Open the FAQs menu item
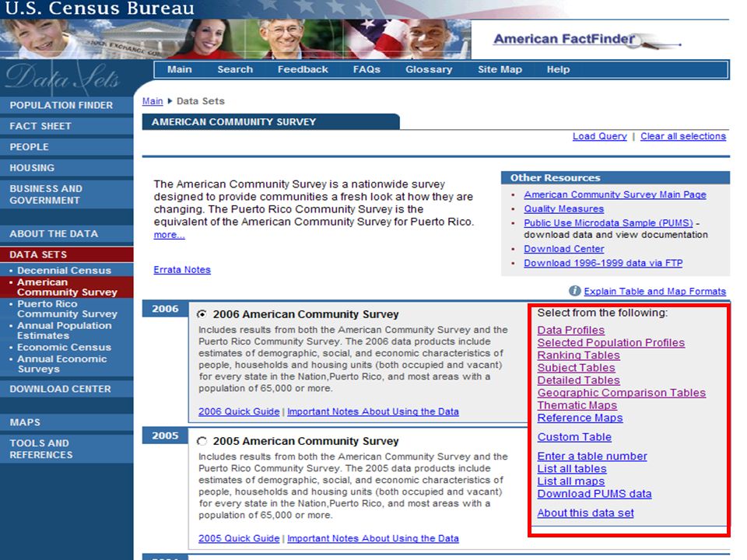The image size is (747, 560). click(x=366, y=69)
